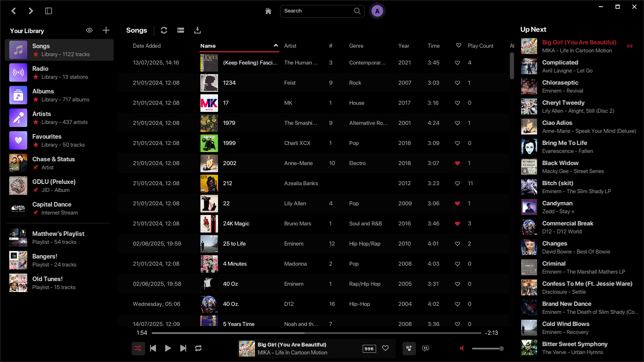Open Capital Dance internet stream
644x362 pixels.
click(x=59, y=208)
